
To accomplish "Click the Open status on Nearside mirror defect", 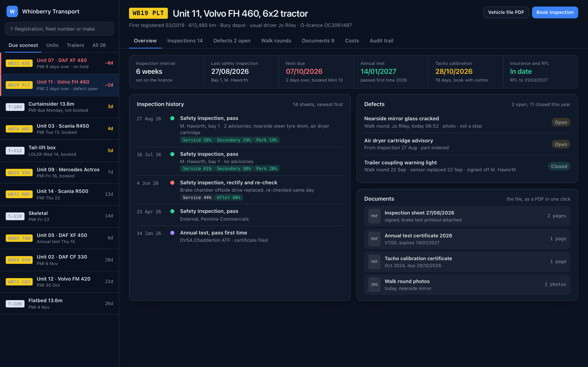I will pos(561,122).
